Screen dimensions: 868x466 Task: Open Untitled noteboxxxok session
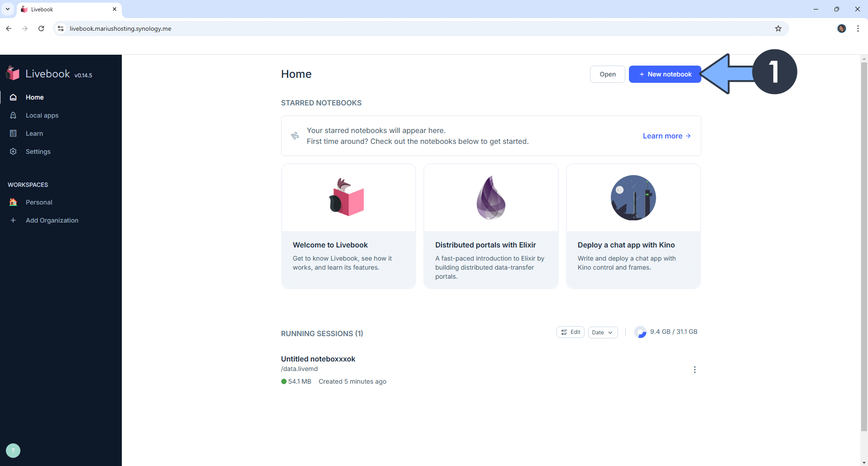pos(318,359)
